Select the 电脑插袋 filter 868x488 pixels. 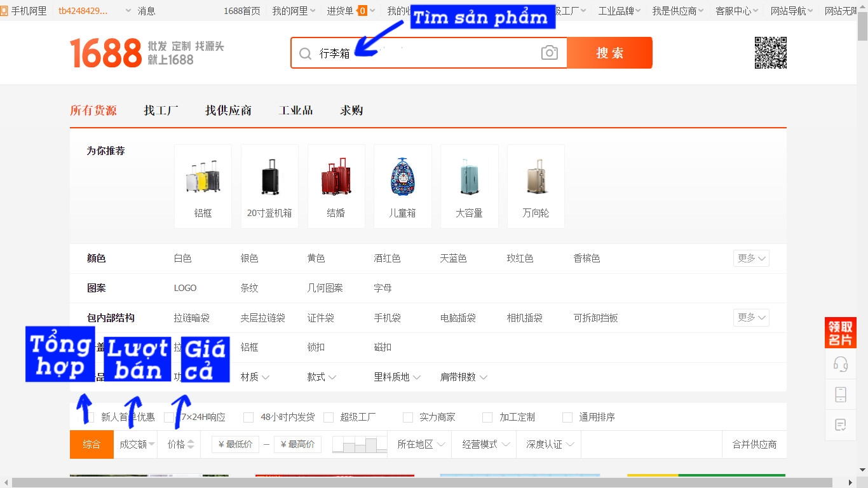(458, 318)
